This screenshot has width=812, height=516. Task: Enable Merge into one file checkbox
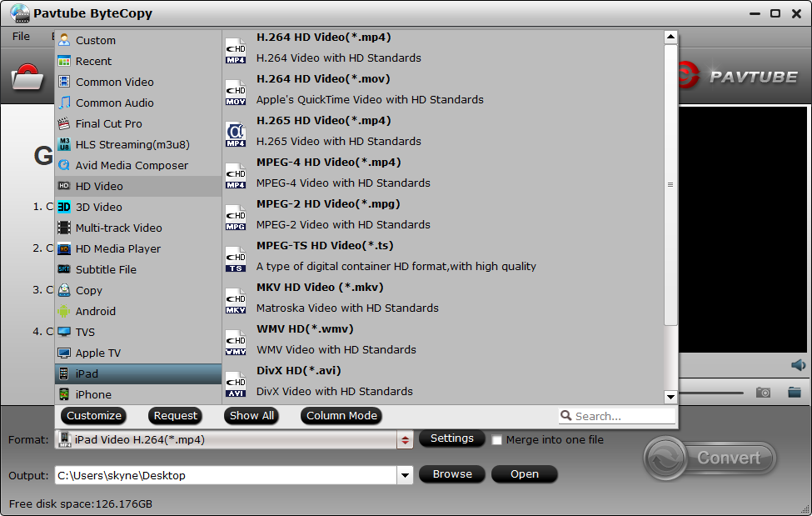click(x=496, y=440)
